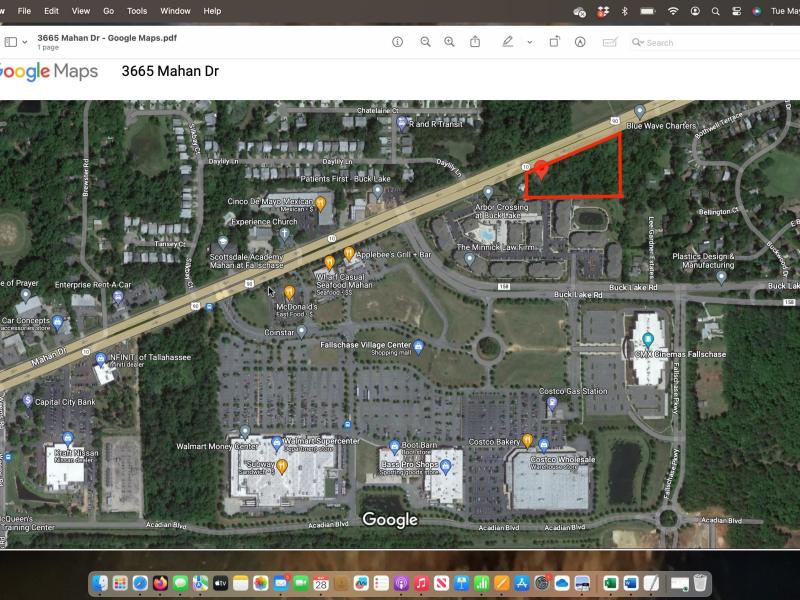
Task: Open the Share button menu
Action: (475, 42)
